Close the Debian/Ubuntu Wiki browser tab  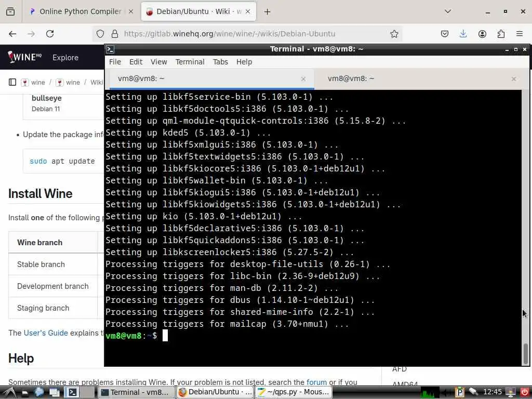[248, 11]
